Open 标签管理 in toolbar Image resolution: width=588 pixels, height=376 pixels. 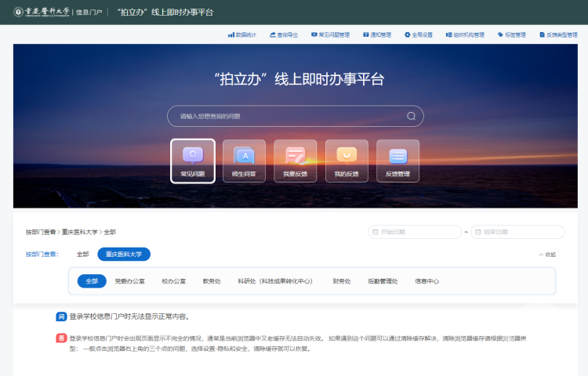pos(512,35)
